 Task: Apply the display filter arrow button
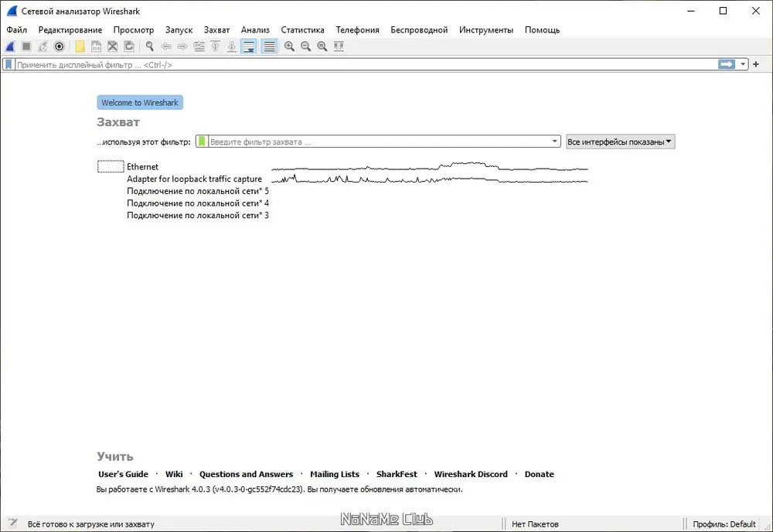point(727,65)
